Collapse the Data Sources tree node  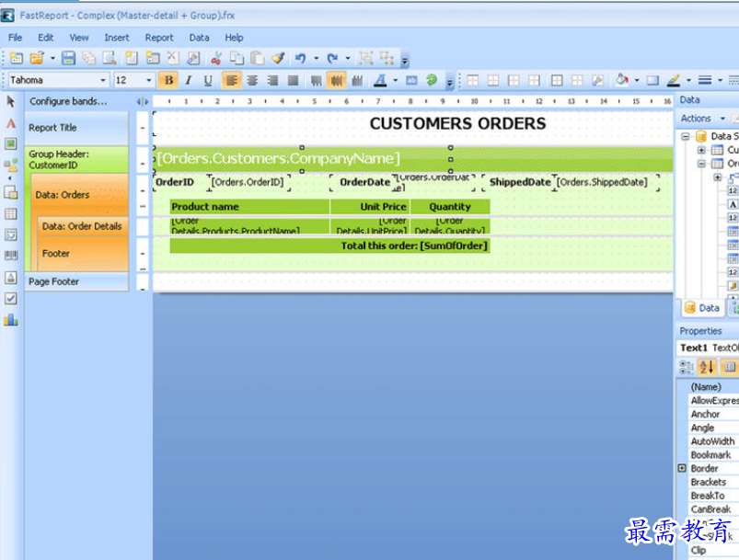pos(686,137)
